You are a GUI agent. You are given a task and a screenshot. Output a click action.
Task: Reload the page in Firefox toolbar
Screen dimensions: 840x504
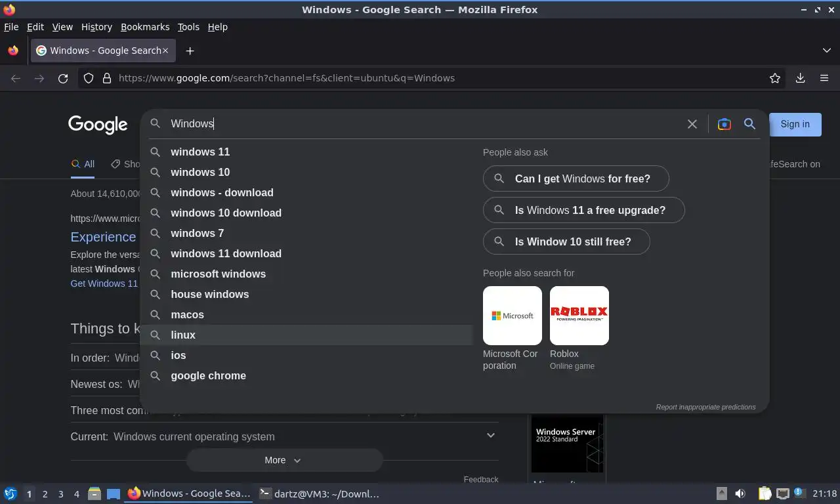[x=63, y=78]
